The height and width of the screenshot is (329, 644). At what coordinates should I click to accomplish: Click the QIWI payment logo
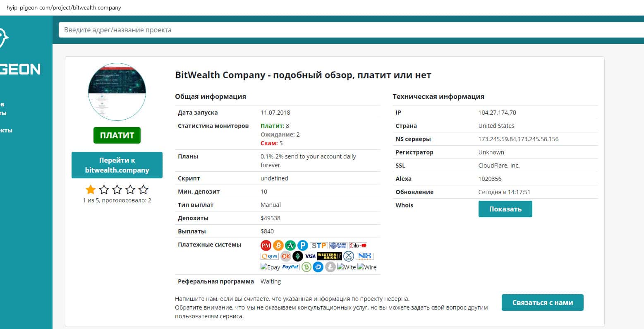click(x=269, y=256)
